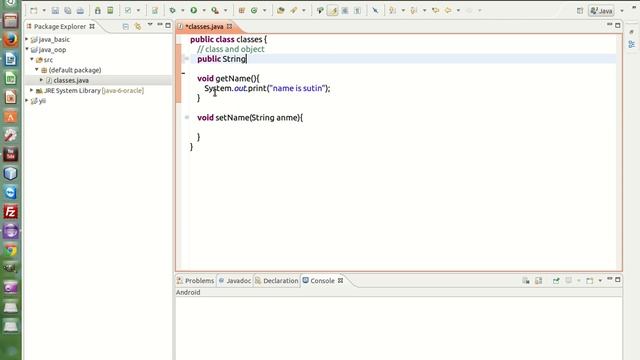Image resolution: width=640 pixels, height=360 pixels.
Task: Open the Outline view icon on right edge
Action: (631, 44)
